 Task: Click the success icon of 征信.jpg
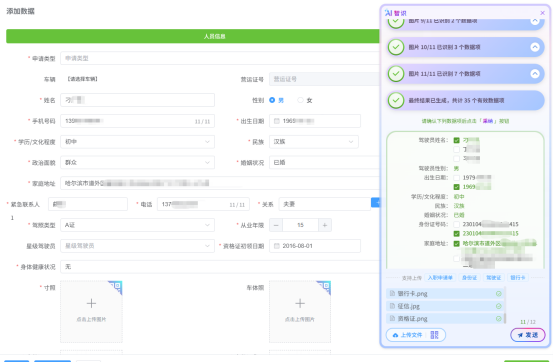[498, 306]
